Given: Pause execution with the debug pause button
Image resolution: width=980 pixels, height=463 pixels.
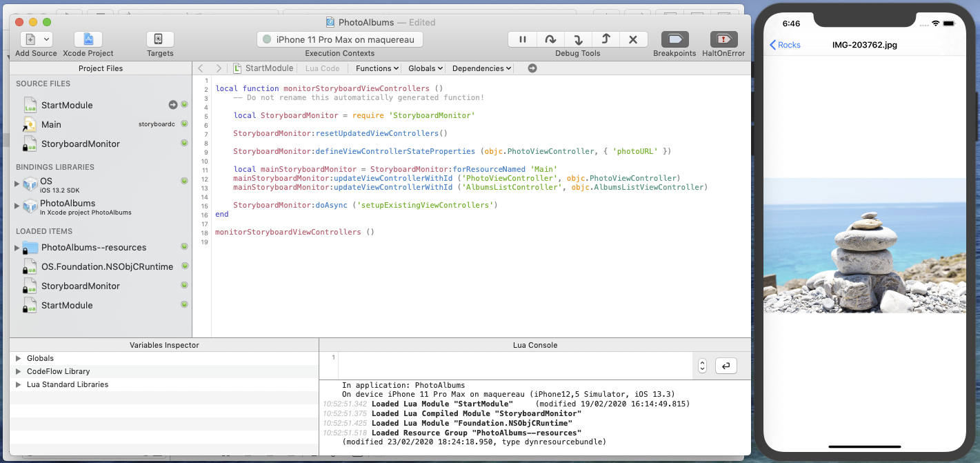Looking at the screenshot, I should click(x=522, y=39).
